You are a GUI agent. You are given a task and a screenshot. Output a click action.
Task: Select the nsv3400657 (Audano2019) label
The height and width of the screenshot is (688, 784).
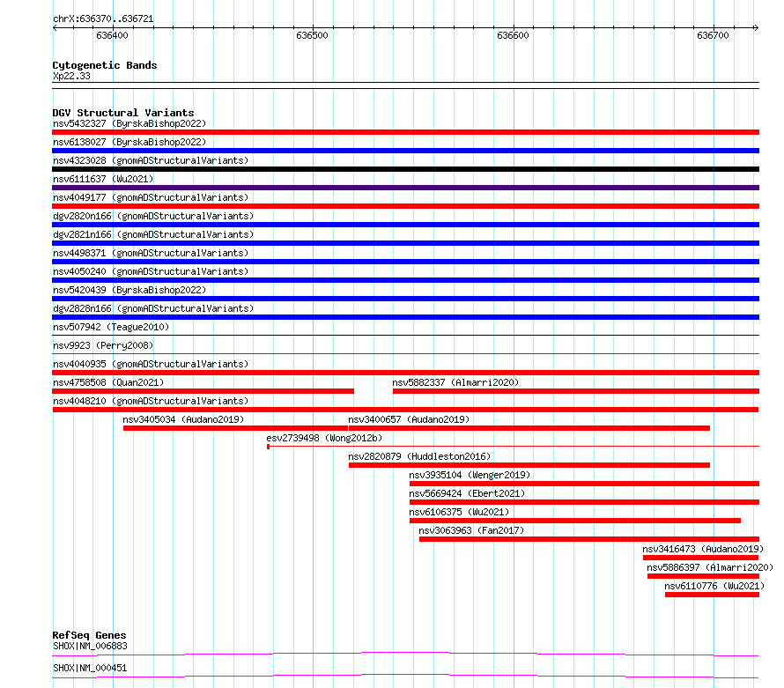[x=409, y=419]
